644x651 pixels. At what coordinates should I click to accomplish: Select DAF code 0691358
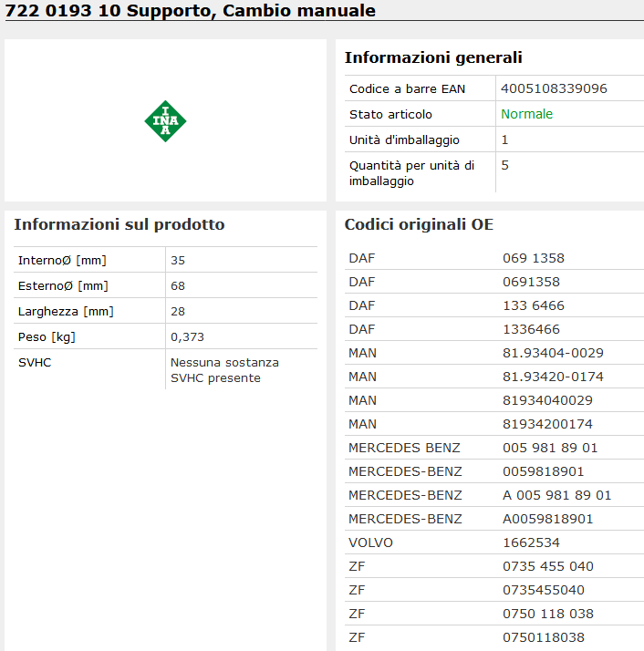click(x=532, y=282)
